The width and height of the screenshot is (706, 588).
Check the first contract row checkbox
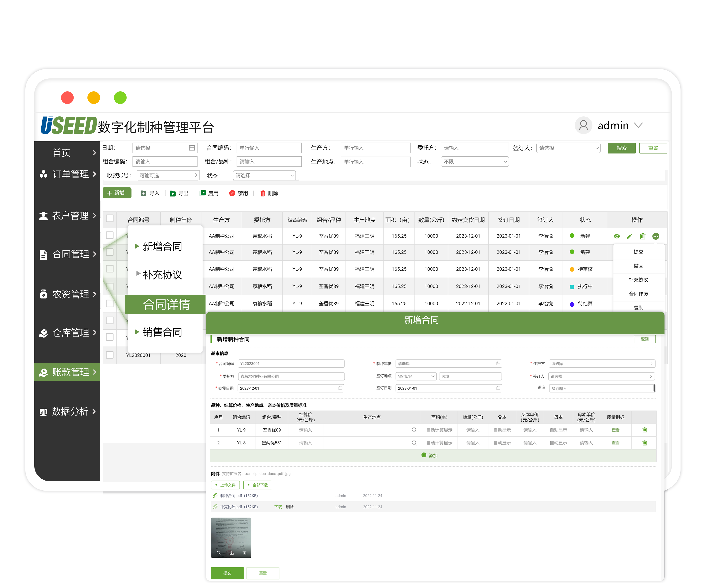click(110, 235)
